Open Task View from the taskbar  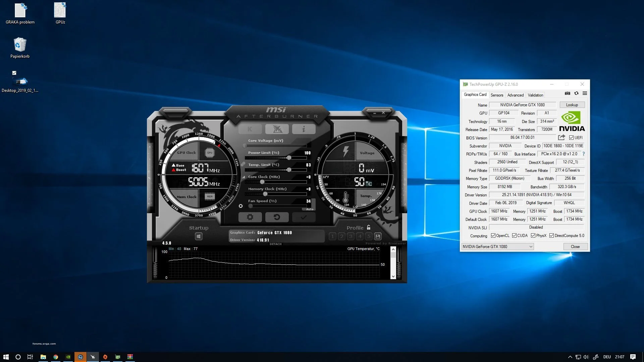[30, 357]
